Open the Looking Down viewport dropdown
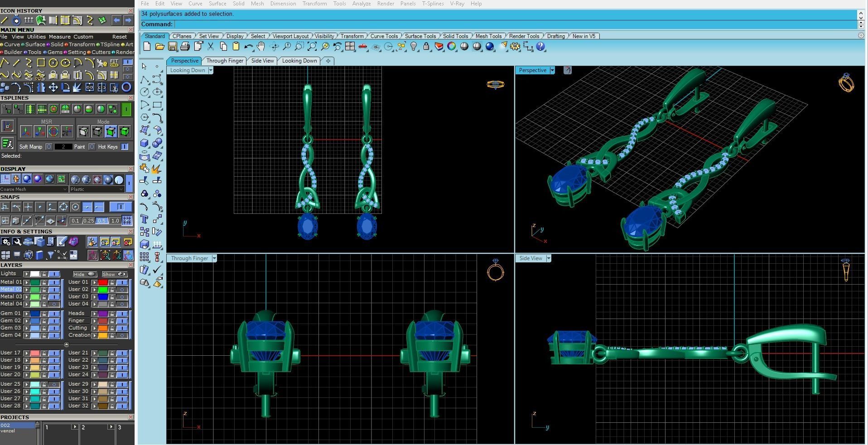868x445 pixels. [x=211, y=70]
